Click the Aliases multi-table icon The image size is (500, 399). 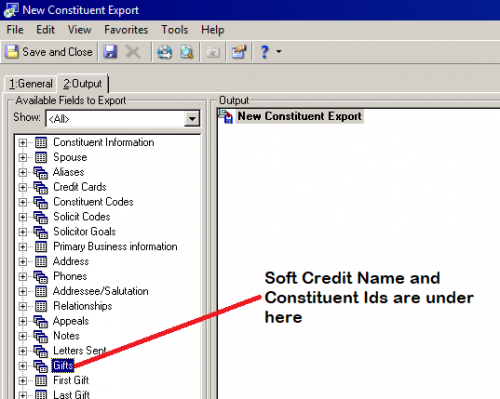click(x=41, y=173)
